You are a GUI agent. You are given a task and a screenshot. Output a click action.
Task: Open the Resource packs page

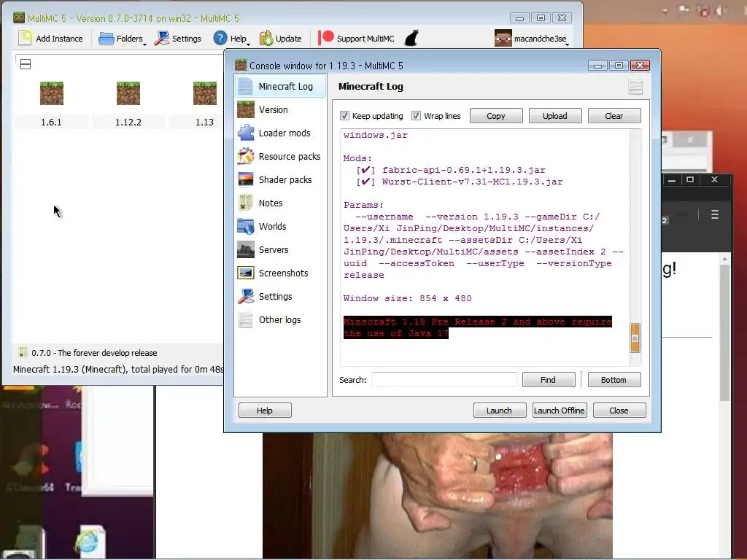(280, 156)
